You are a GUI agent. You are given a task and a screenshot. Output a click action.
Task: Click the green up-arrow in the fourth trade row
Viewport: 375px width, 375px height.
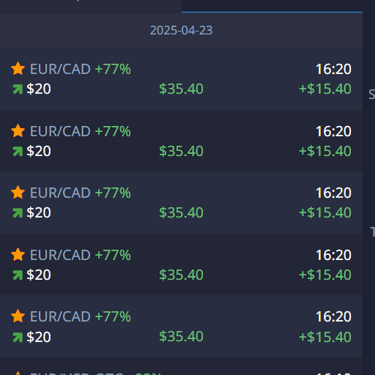(x=18, y=275)
